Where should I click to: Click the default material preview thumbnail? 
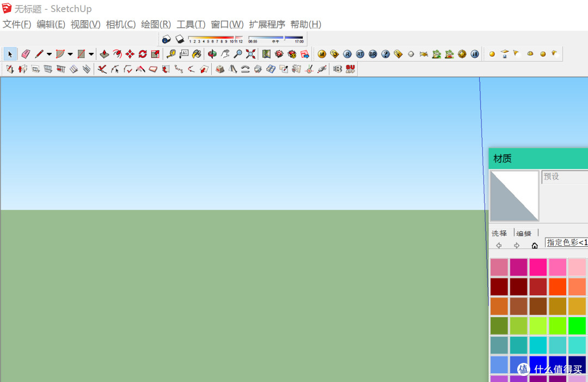point(514,196)
